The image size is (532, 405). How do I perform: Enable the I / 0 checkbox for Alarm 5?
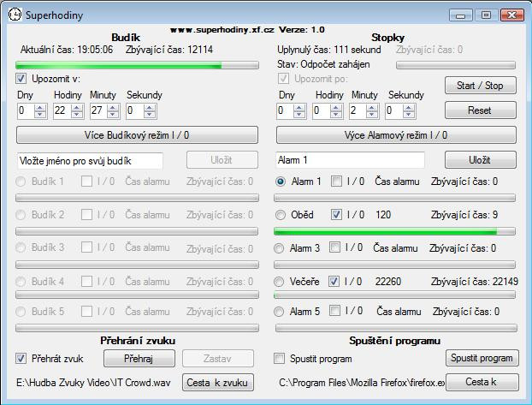pos(334,311)
